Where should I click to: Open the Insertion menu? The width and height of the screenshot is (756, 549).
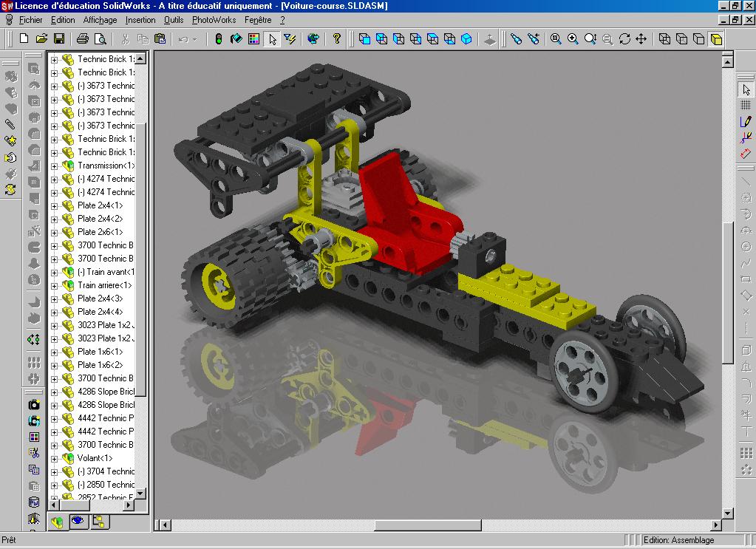pos(140,20)
